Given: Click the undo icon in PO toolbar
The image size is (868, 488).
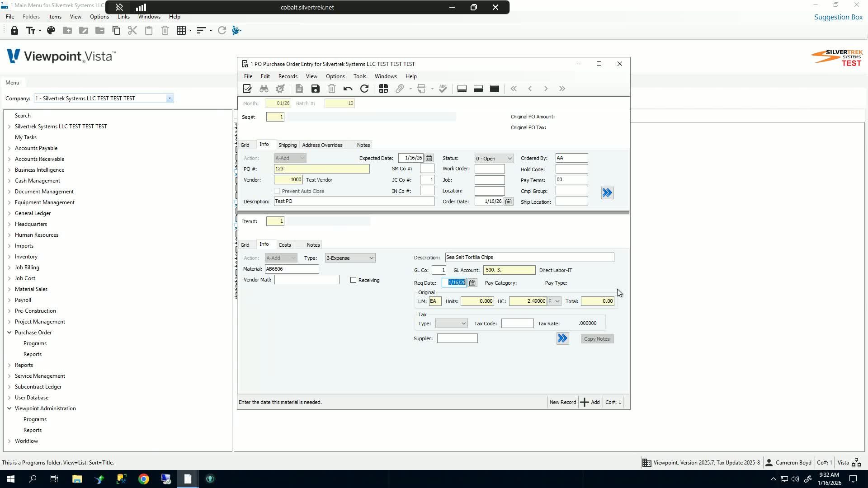Looking at the screenshot, I should pyautogui.click(x=348, y=89).
